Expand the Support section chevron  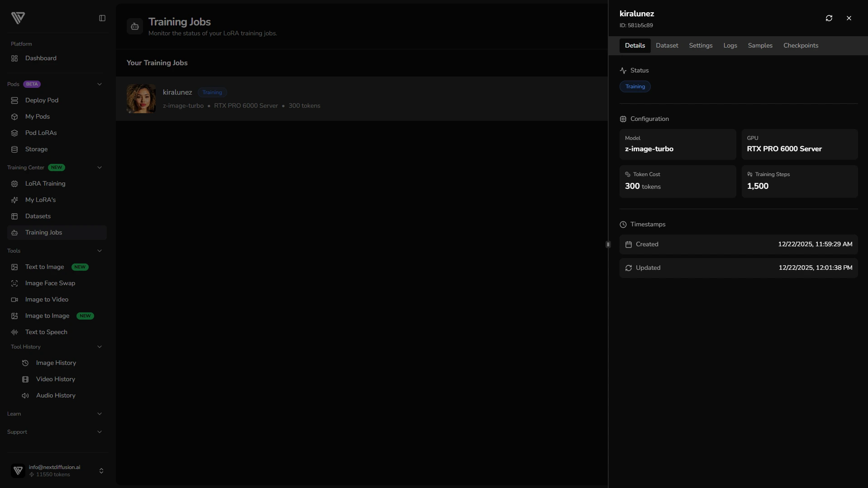pyautogui.click(x=100, y=432)
